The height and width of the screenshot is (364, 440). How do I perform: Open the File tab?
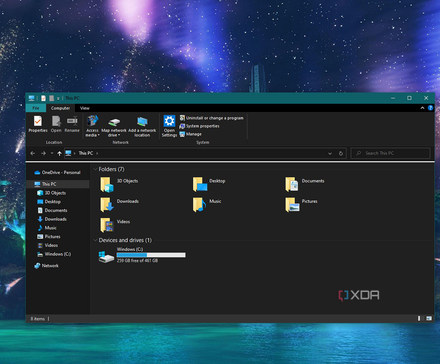pos(36,108)
